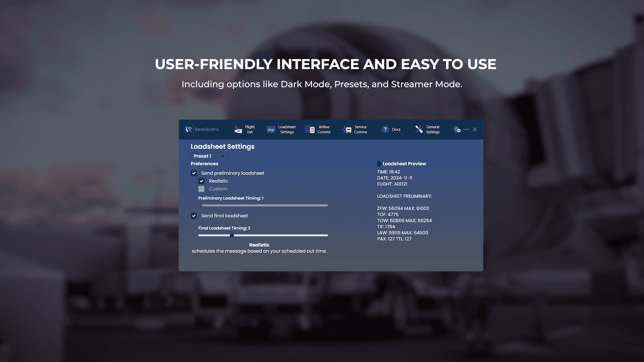This screenshot has width=644, height=362.
Task: Close the RealAcars window
Action: point(475,129)
